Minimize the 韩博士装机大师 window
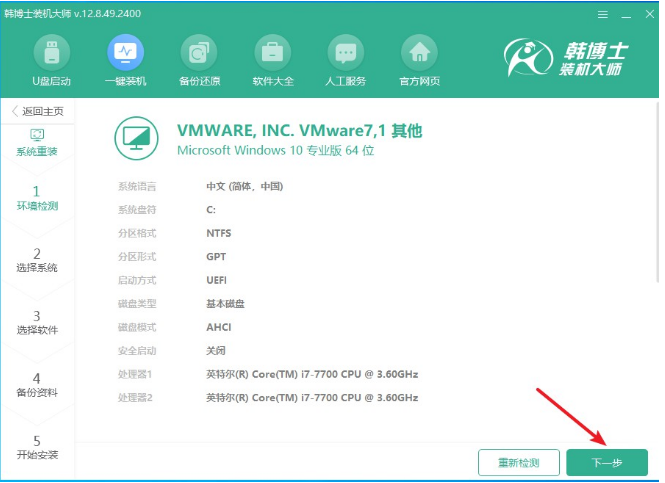The width and height of the screenshot is (665, 483). [x=626, y=15]
